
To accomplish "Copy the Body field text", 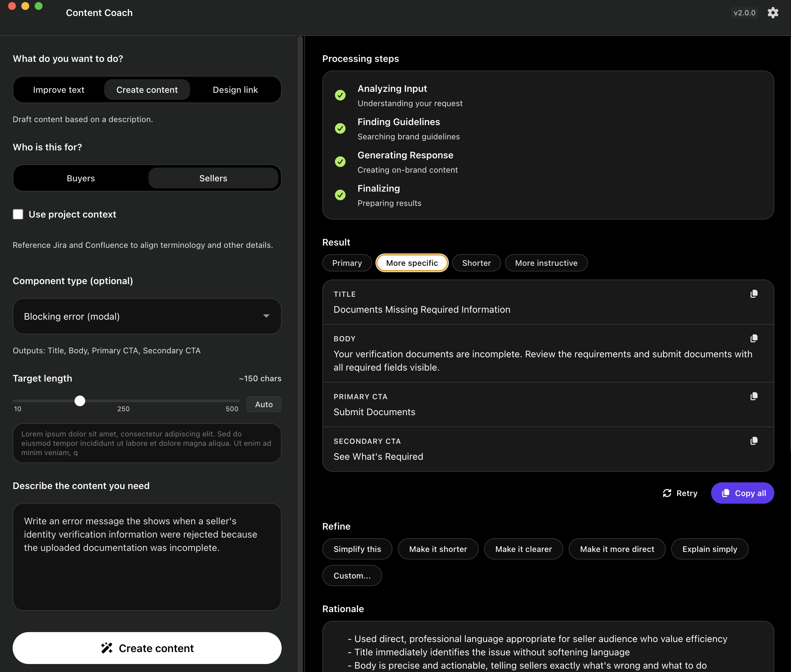I will (x=754, y=338).
